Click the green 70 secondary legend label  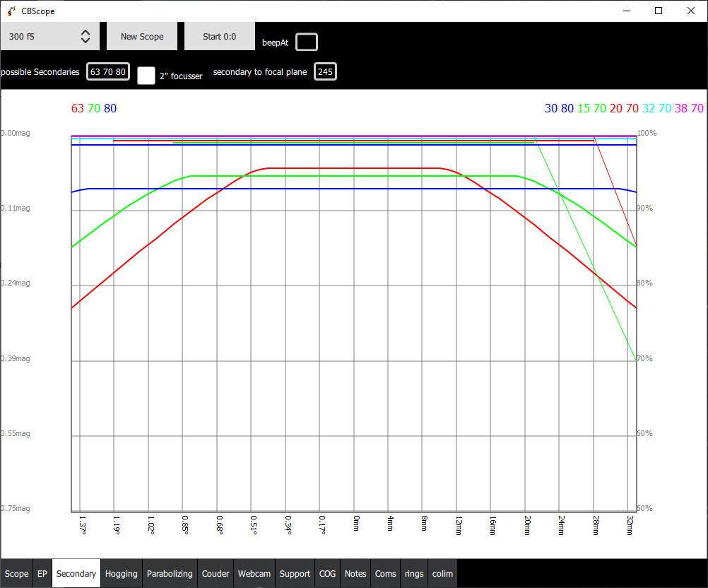tap(94, 108)
